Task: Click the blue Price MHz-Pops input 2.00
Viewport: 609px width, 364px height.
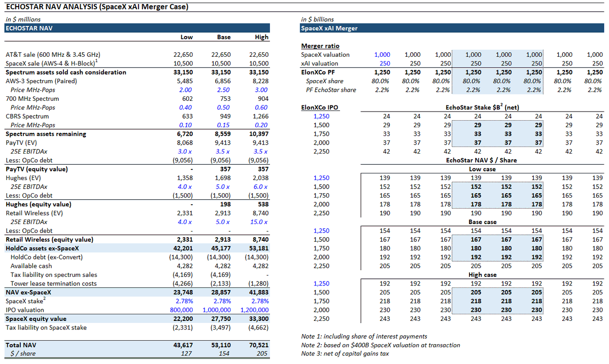Action: click(186, 90)
